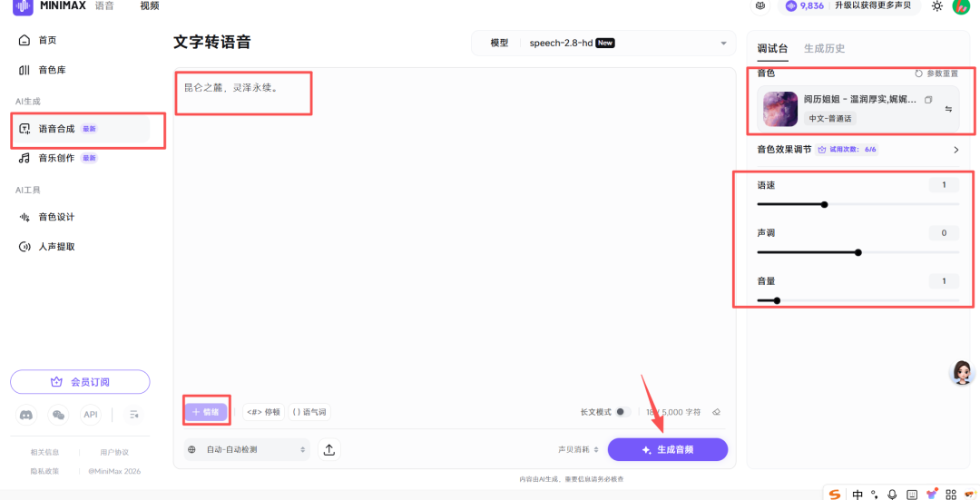Click 升级以获得更多声贝 upgrade link
Viewport: 980px width, 500px height.
click(873, 5)
